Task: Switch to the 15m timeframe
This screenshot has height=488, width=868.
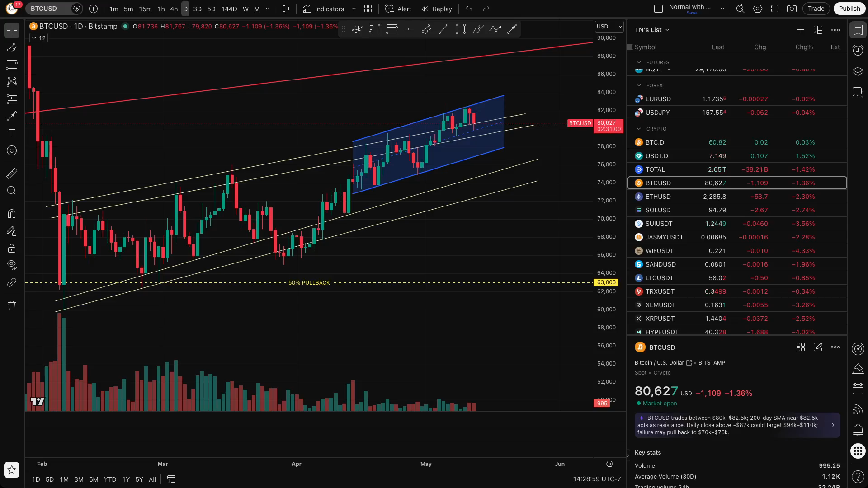Action: coord(145,9)
